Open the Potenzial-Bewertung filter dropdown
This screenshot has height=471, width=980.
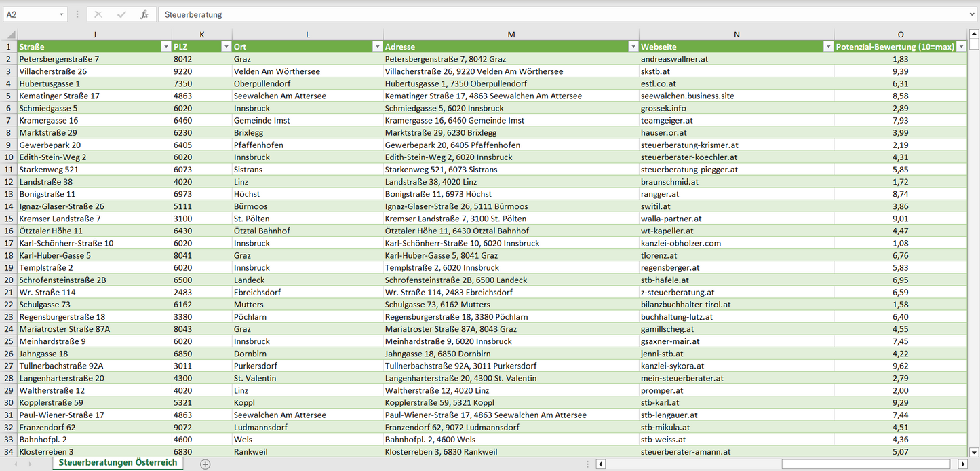coord(961,47)
